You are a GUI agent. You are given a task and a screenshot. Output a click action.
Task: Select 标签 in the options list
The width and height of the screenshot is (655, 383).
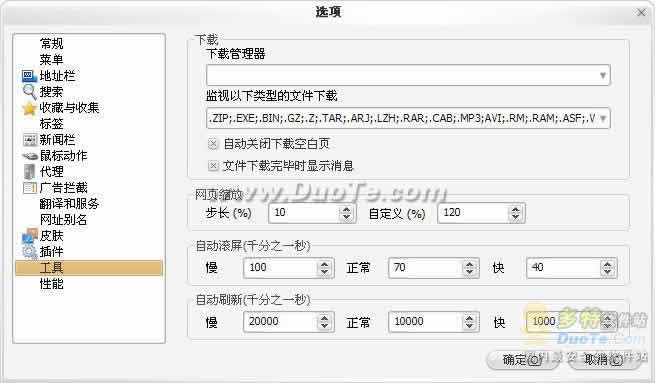(51, 124)
